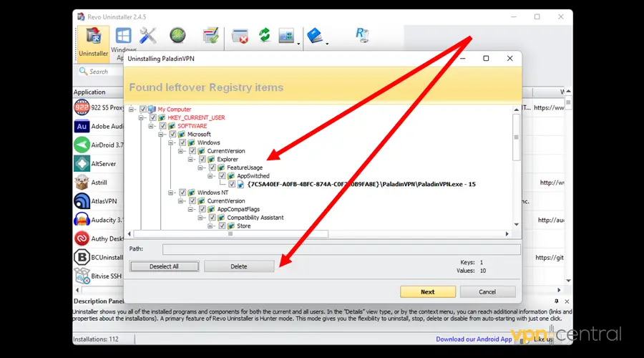Select the AppSwitched tree label

253,176
